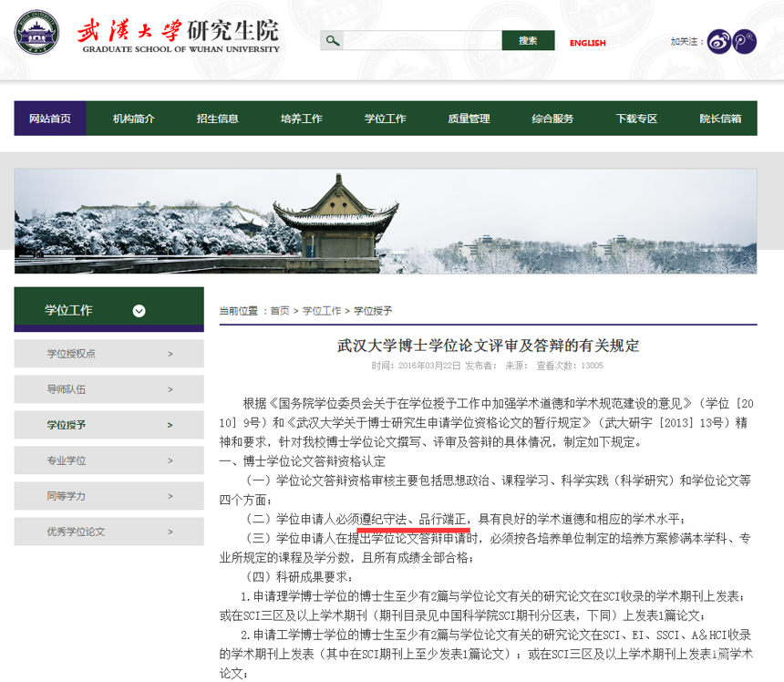Click the green 搜索 button
This screenshot has width=784, height=682.
[x=528, y=40]
